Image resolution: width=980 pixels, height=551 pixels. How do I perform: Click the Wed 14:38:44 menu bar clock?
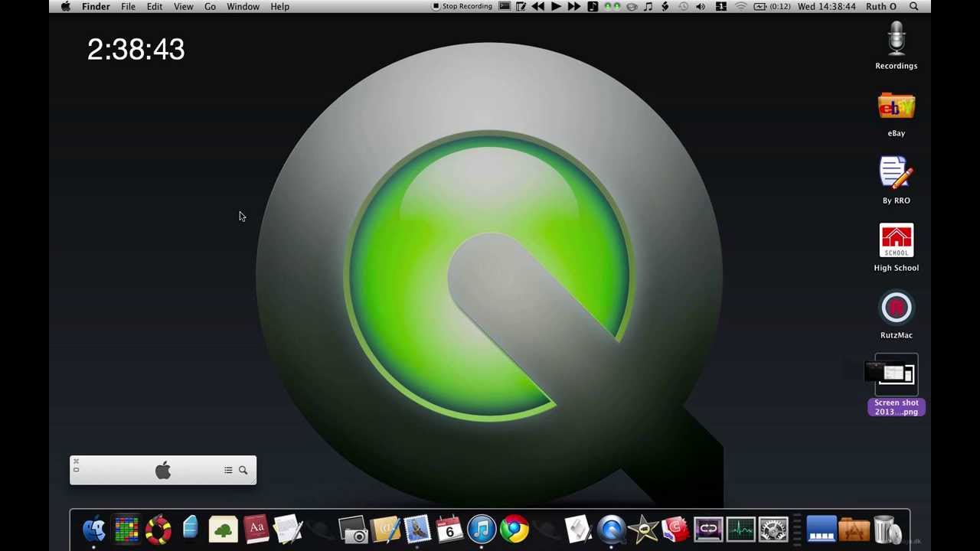[827, 6]
